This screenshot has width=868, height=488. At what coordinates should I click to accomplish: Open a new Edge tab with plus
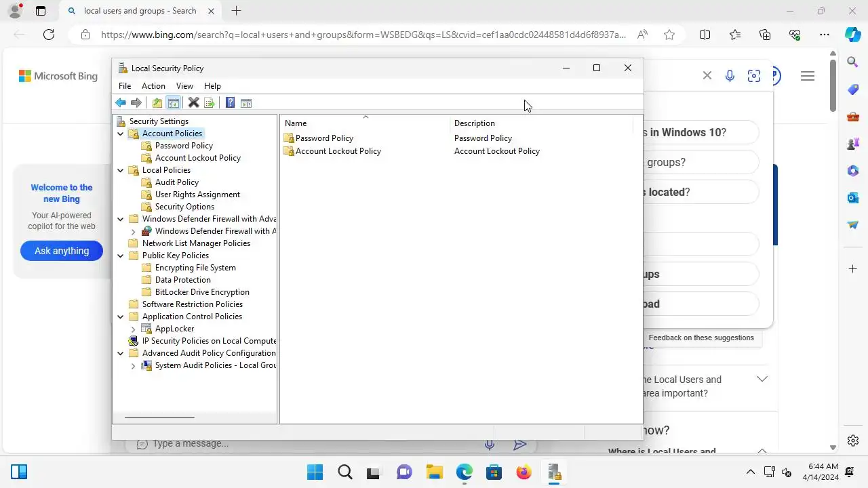[x=236, y=11]
